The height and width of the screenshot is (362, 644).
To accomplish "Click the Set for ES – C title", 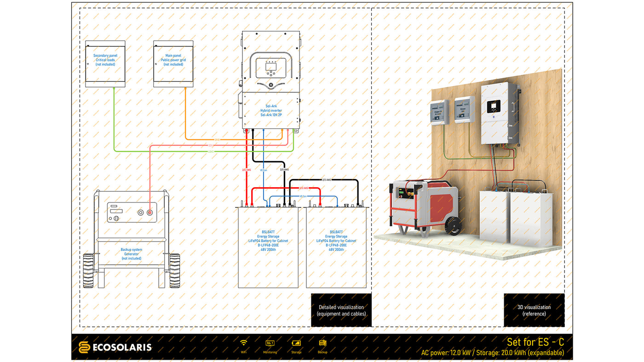I will pyautogui.click(x=535, y=342).
